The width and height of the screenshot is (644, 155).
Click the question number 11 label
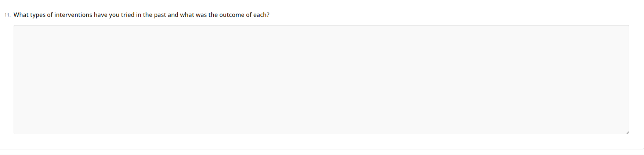point(7,15)
